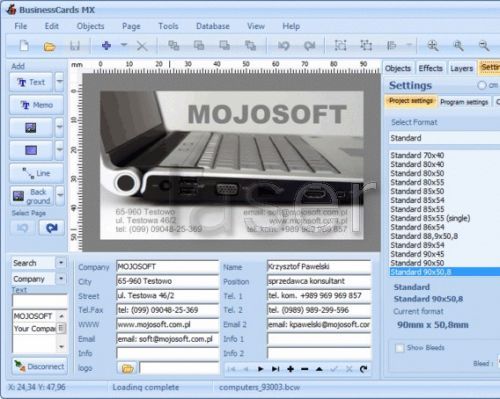The image size is (500, 399).
Task: Click the fourth object ordering icon
Action: pos(250,45)
